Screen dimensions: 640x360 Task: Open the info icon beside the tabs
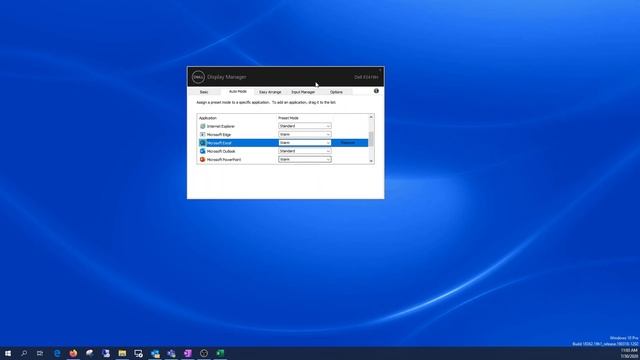point(376,91)
